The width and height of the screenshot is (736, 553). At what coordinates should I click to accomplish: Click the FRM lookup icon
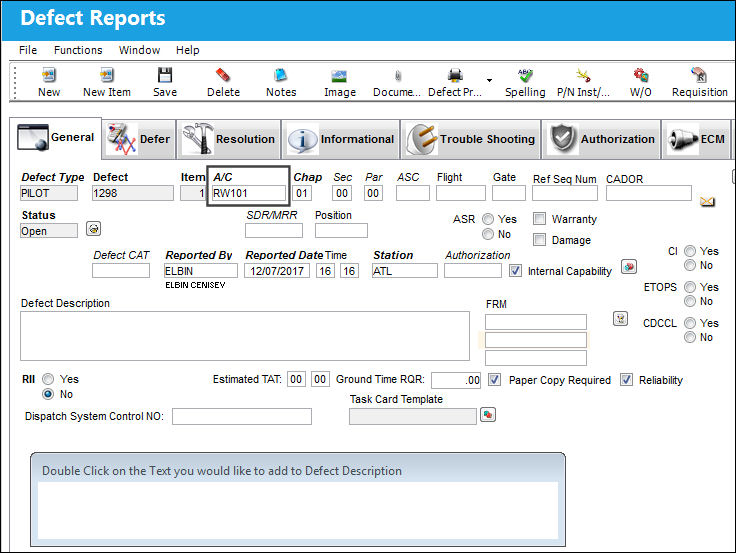621,319
